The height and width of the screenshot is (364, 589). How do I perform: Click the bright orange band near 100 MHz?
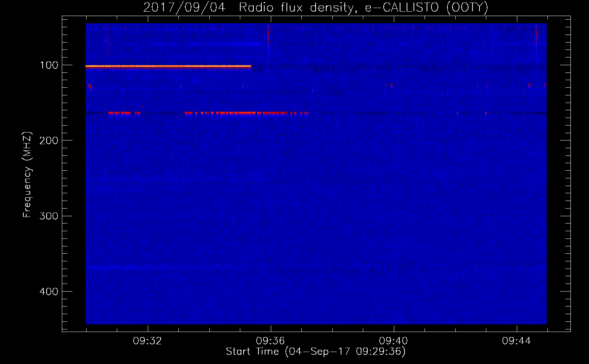(x=168, y=67)
